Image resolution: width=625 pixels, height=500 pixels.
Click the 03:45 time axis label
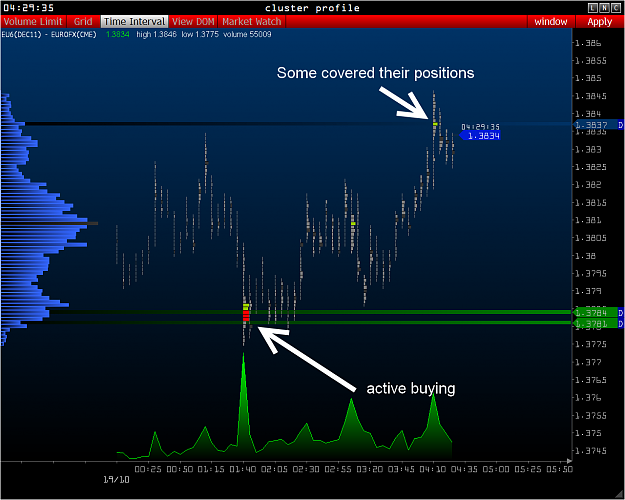click(401, 469)
